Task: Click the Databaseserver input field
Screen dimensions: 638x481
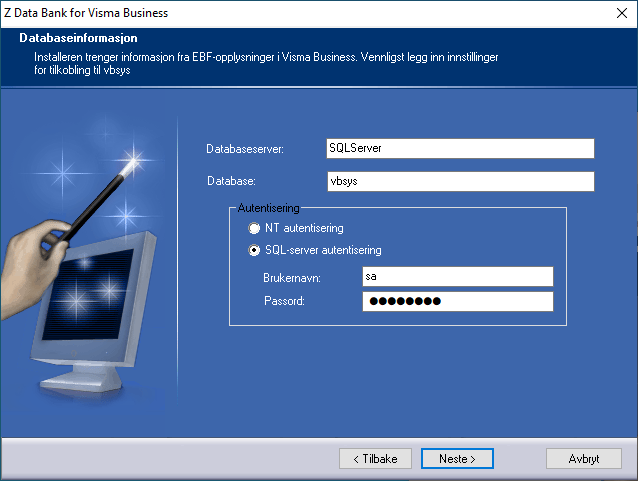Action: pos(460,148)
